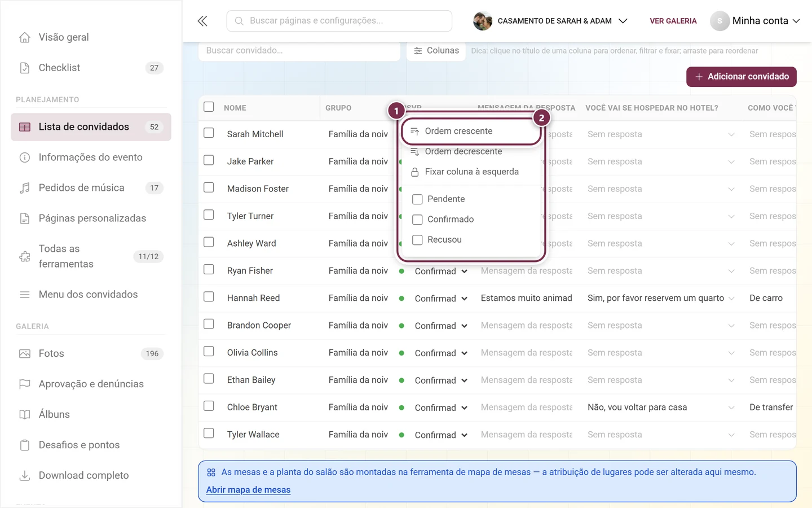812x508 pixels.
Task: Click the Pedidos de música note icon
Action: point(25,188)
